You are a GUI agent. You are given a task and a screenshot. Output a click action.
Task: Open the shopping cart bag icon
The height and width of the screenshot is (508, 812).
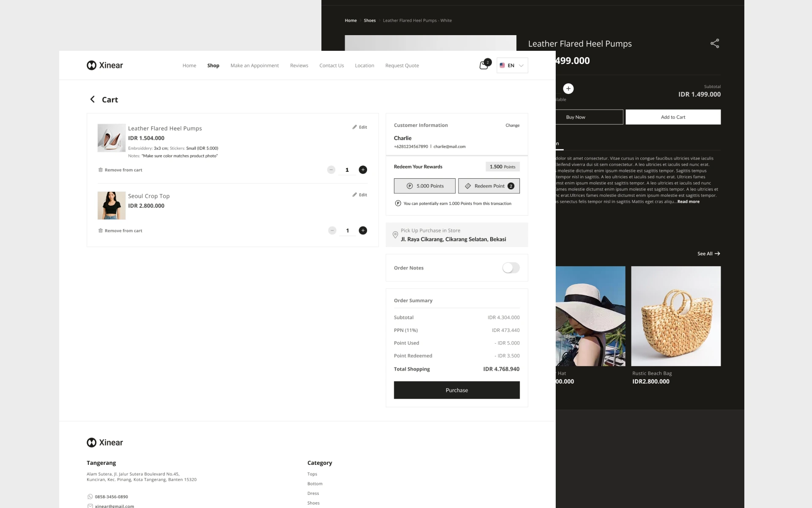[x=483, y=66]
